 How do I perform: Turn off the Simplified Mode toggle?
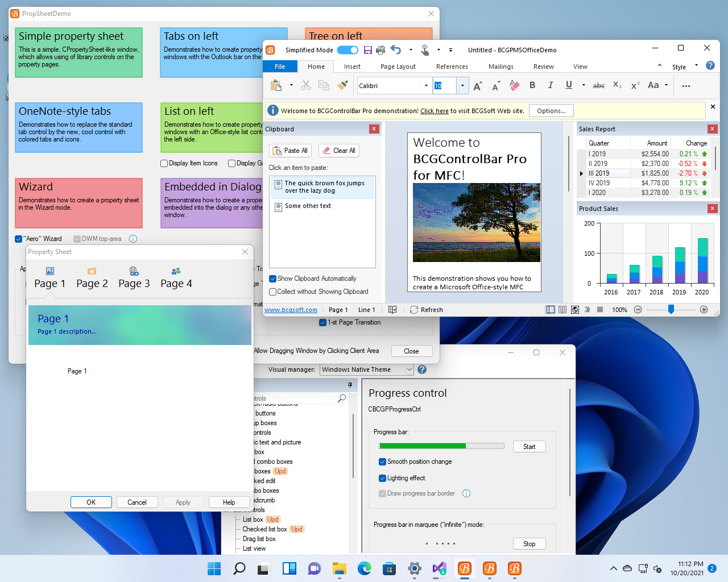click(x=348, y=50)
